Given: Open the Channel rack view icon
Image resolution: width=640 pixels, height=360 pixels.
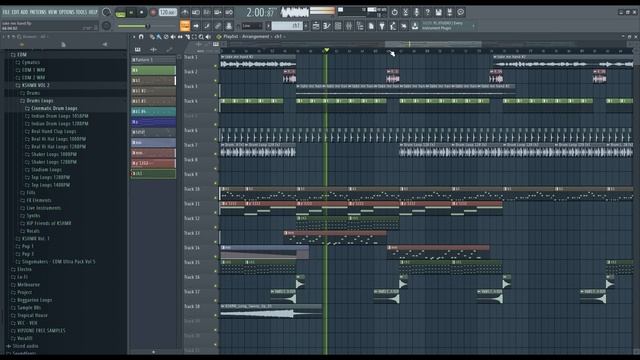Looking at the screenshot, I should 338,26.
